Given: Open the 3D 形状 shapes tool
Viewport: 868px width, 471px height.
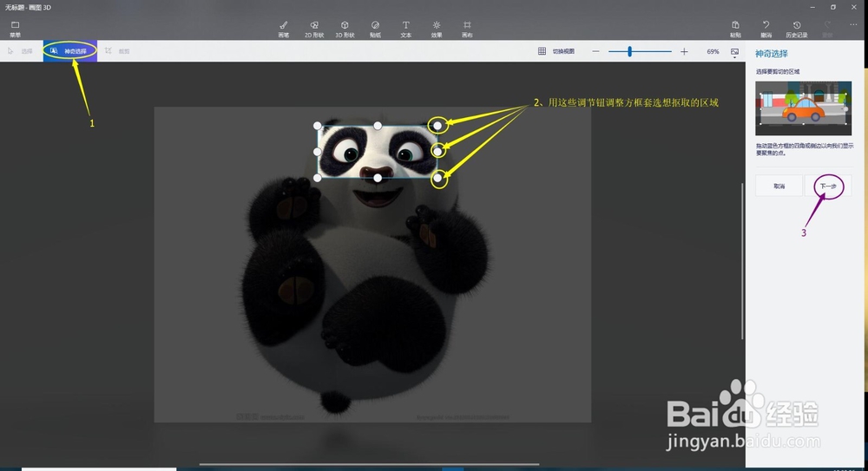Looking at the screenshot, I should point(345,29).
